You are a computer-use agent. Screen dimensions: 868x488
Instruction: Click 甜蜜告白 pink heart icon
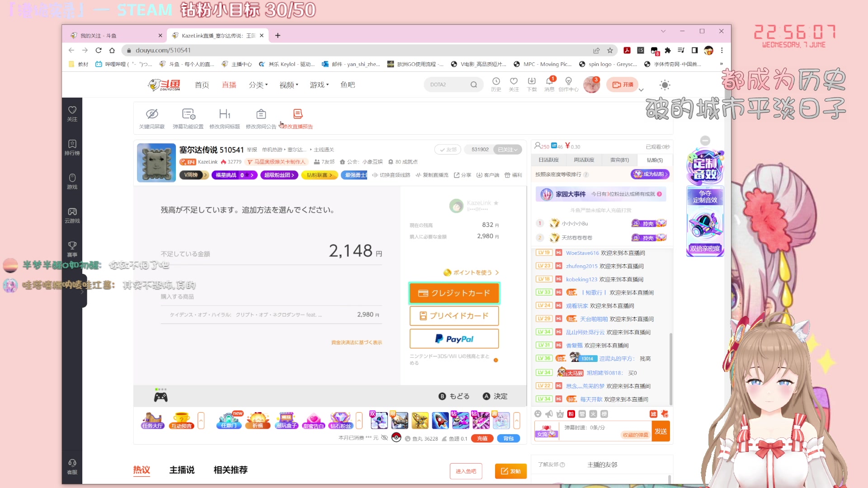314,421
